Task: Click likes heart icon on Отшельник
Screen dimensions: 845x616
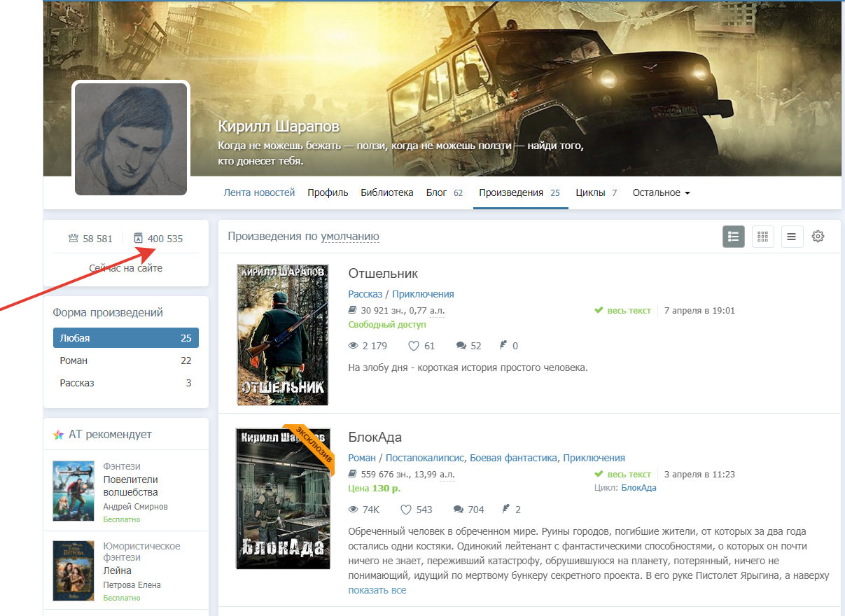Action: click(413, 346)
